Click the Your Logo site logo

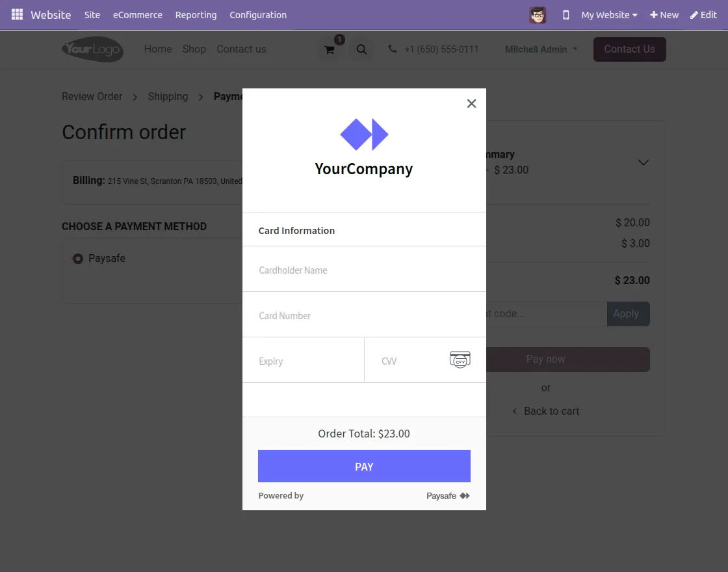(x=92, y=49)
